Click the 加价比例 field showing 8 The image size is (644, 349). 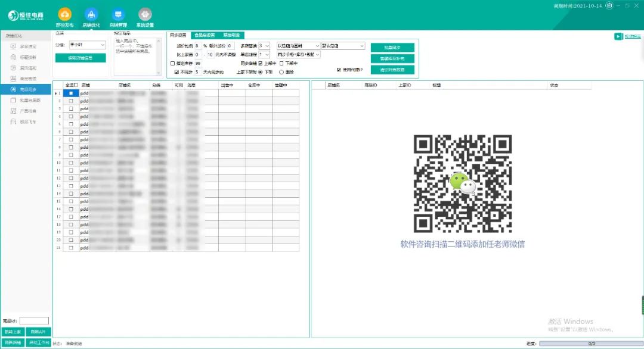coord(197,46)
